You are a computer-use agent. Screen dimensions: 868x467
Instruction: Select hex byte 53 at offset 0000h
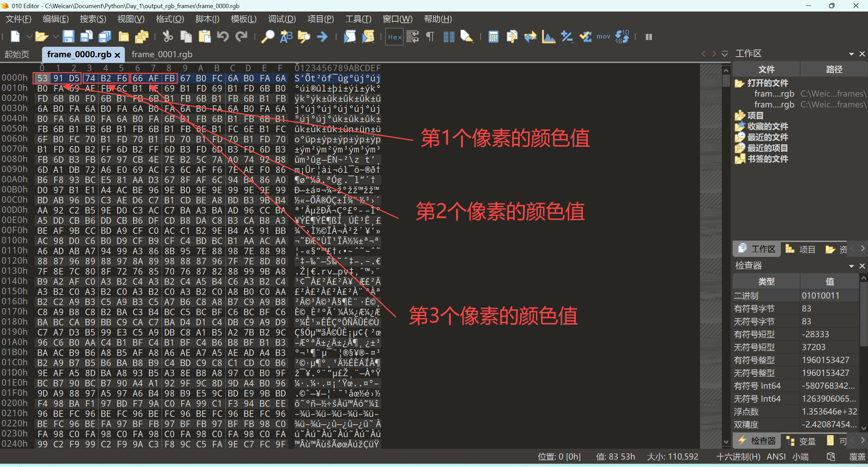pos(42,78)
